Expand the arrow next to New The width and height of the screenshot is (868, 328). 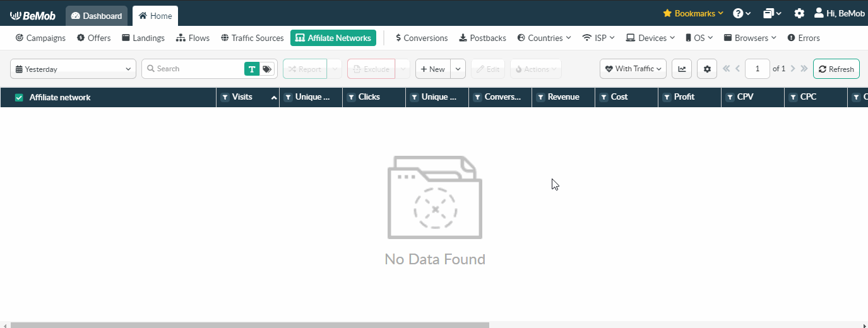pos(458,69)
